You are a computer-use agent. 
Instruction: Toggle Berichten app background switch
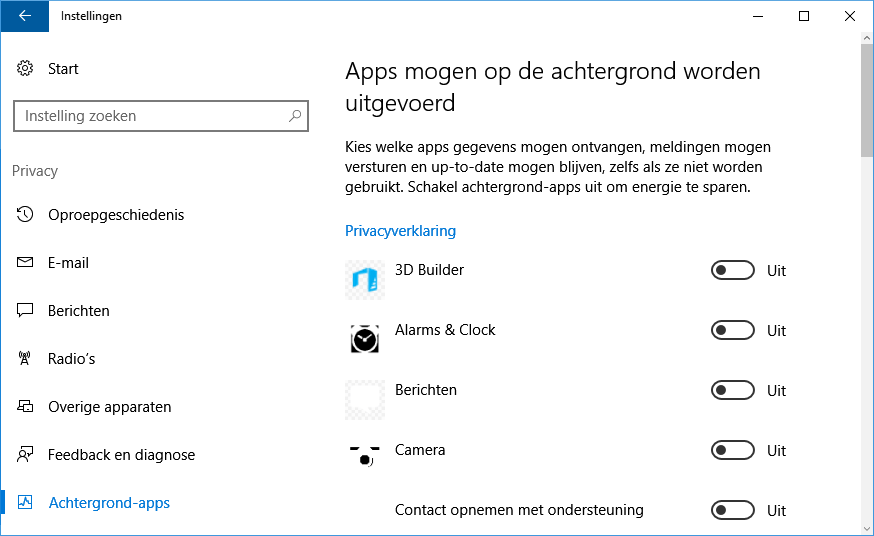click(x=732, y=391)
